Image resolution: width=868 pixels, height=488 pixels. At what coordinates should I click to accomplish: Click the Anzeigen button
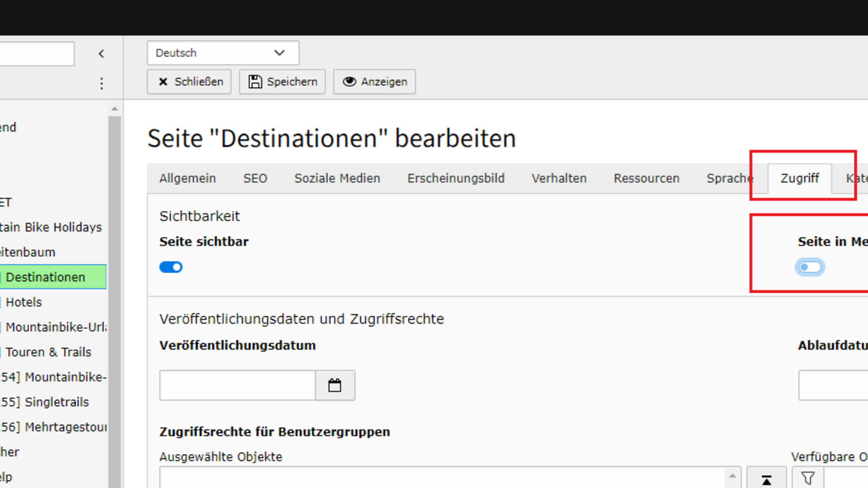tap(375, 82)
